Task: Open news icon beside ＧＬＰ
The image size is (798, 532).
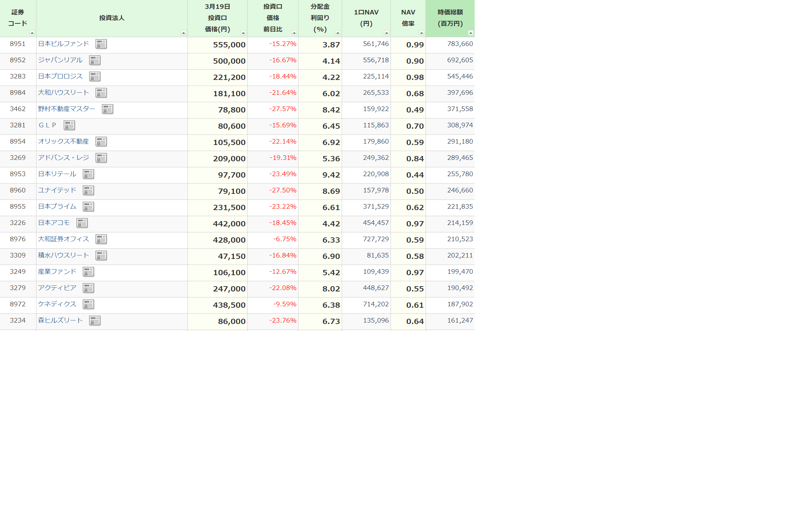Action: pos(69,126)
